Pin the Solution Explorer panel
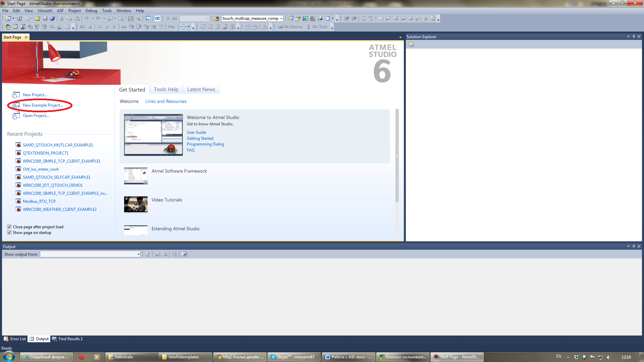The height and width of the screenshot is (362, 644). point(634,37)
